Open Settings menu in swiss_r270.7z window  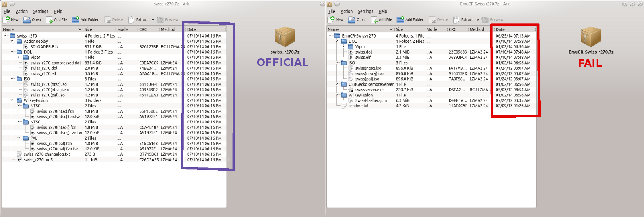[x=40, y=11]
